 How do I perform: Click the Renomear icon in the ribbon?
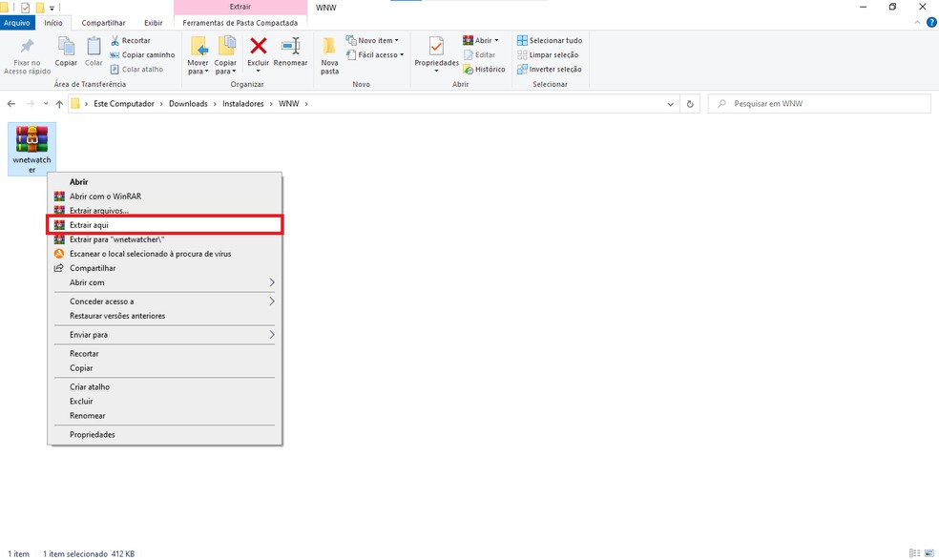pos(290,47)
